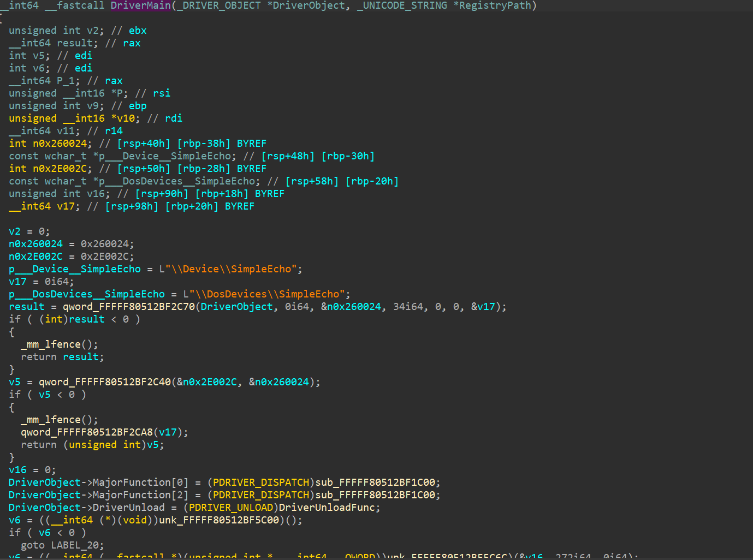The image size is (753, 560).
Task: Click v5 in the 'int v5; // edi' declaration
Action: (x=39, y=56)
